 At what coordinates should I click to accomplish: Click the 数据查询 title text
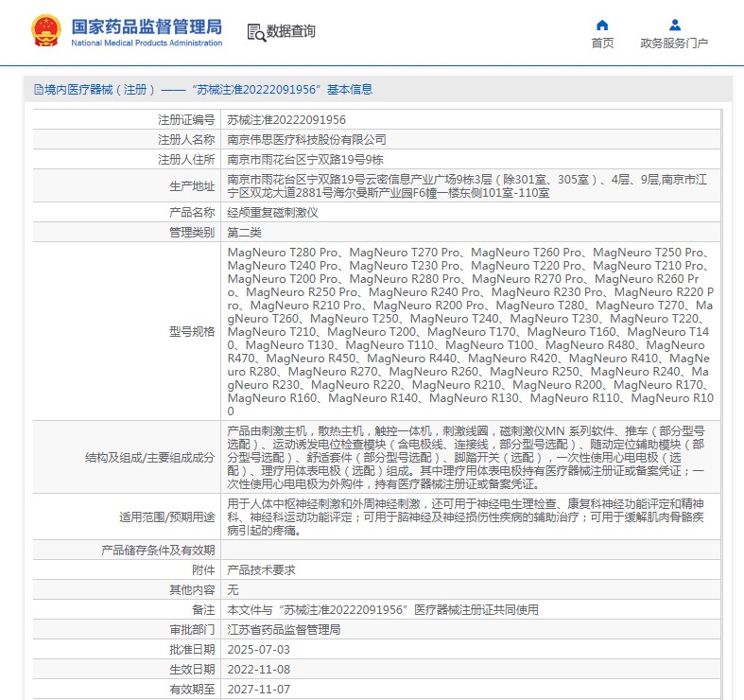[291, 31]
